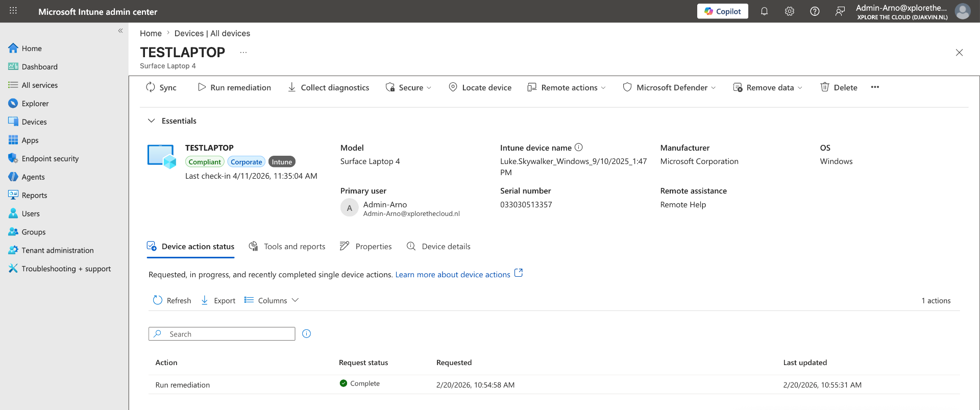Screen dimensions: 980x410
Task: Sort by the Action column header
Action: click(166, 363)
